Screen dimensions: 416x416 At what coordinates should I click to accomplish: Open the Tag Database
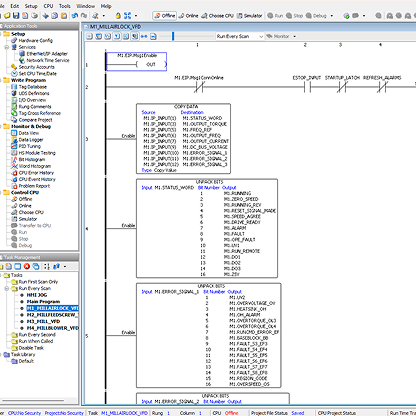(x=33, y=87)
